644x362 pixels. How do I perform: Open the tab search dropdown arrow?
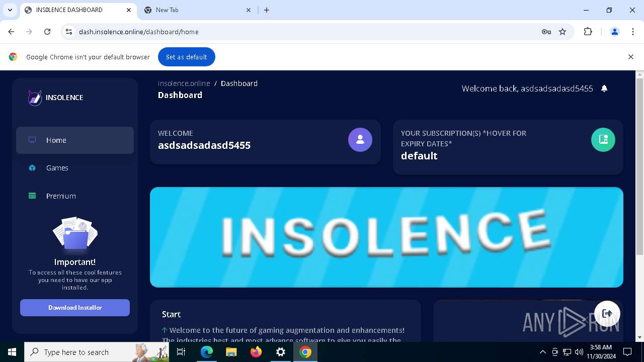point(10,10)
